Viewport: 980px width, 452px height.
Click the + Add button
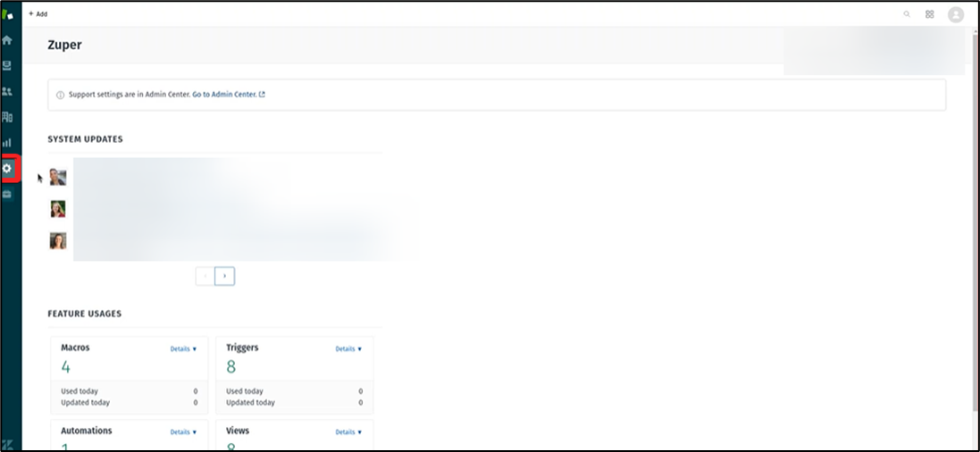[x=38, y=13]
